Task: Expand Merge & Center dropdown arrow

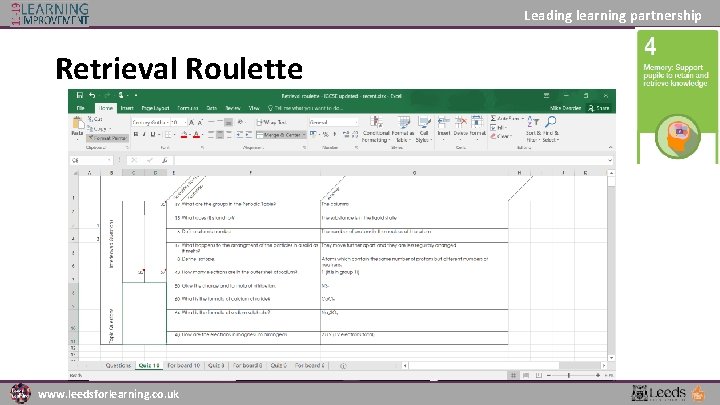Action: (304, 135)
